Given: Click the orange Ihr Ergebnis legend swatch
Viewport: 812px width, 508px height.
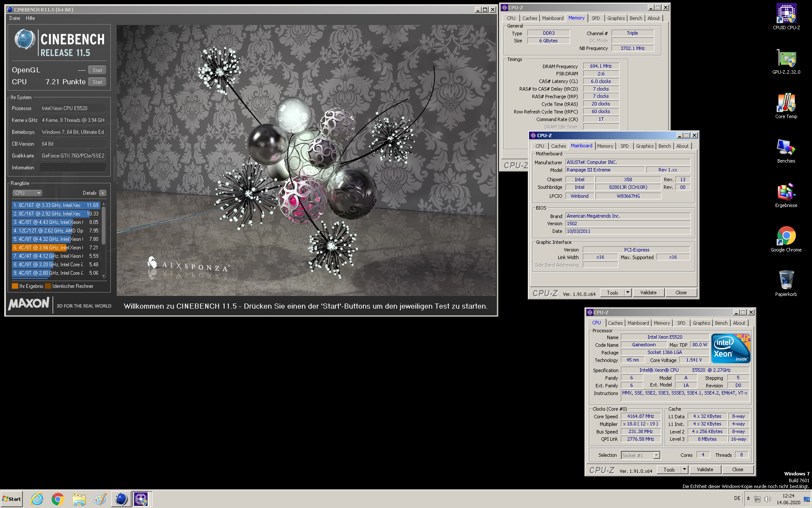Looking at the screenshot, I should [15, 286].
